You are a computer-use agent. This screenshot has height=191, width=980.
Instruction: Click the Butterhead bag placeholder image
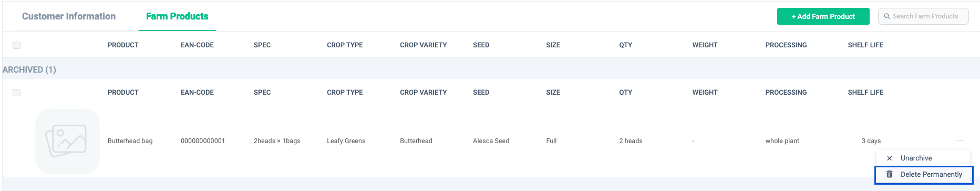tap(67, 141)
